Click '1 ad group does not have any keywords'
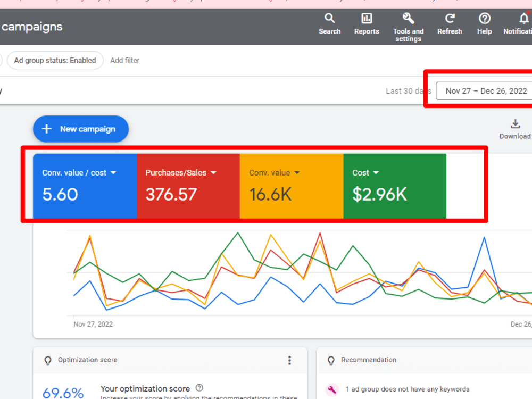Screen dimensions: 532x399 [407, 389]
